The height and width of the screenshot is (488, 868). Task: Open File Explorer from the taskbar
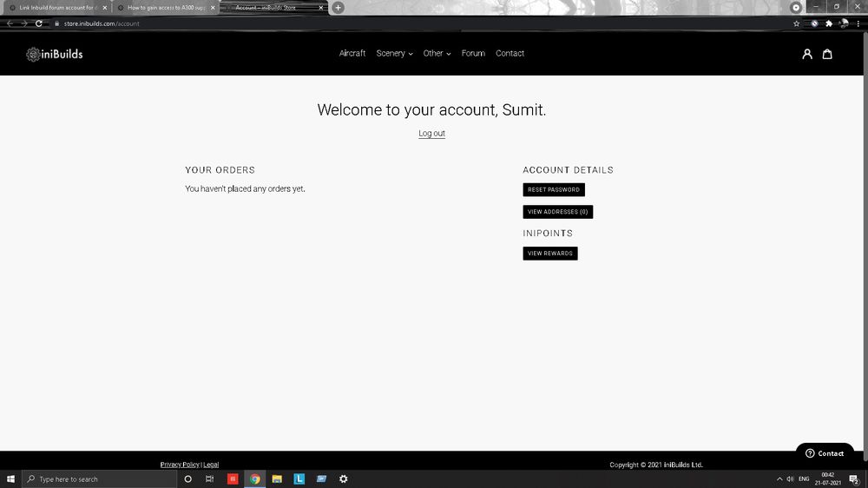point(277,478)
